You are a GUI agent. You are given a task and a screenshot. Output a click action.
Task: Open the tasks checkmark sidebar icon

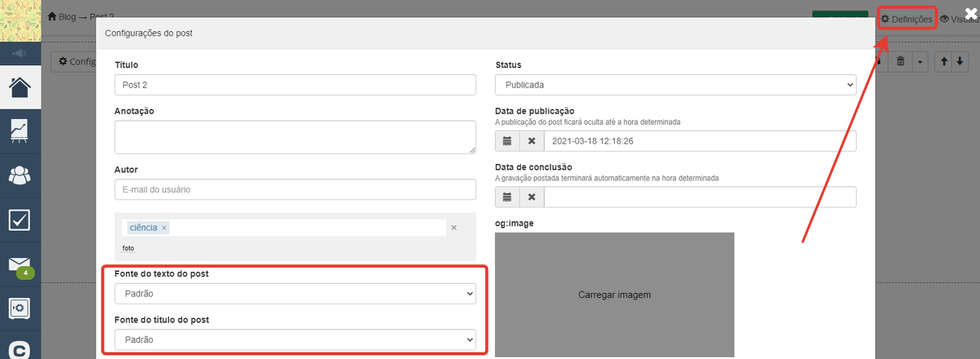click(x=20, y=219)
